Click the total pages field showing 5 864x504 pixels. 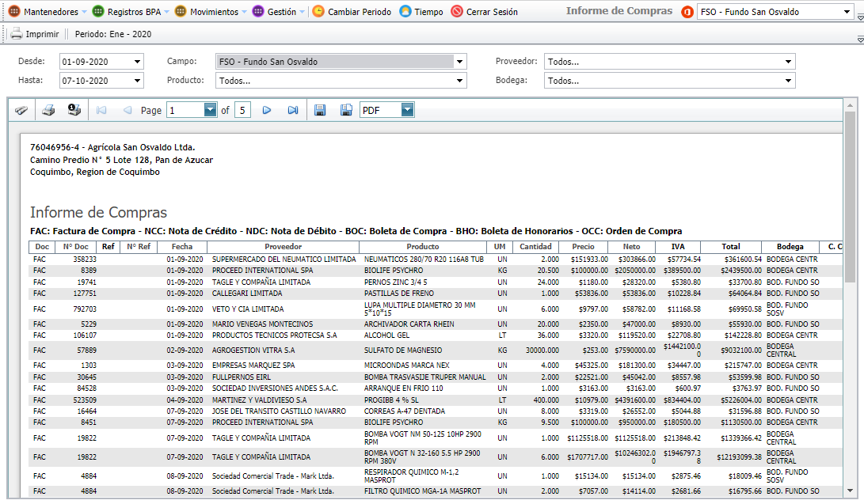click(242, 110)
